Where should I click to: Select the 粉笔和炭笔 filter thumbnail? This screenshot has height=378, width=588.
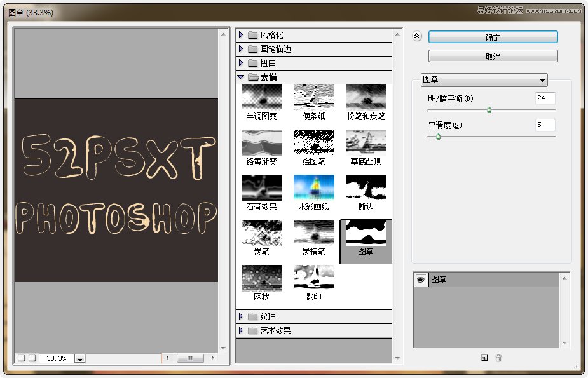coord(366,97)
